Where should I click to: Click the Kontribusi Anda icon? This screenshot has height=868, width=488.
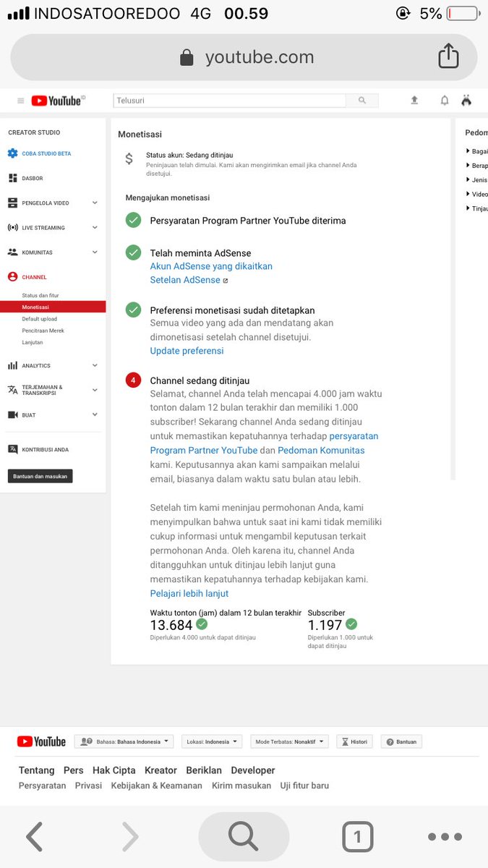[x=12, y=449]
